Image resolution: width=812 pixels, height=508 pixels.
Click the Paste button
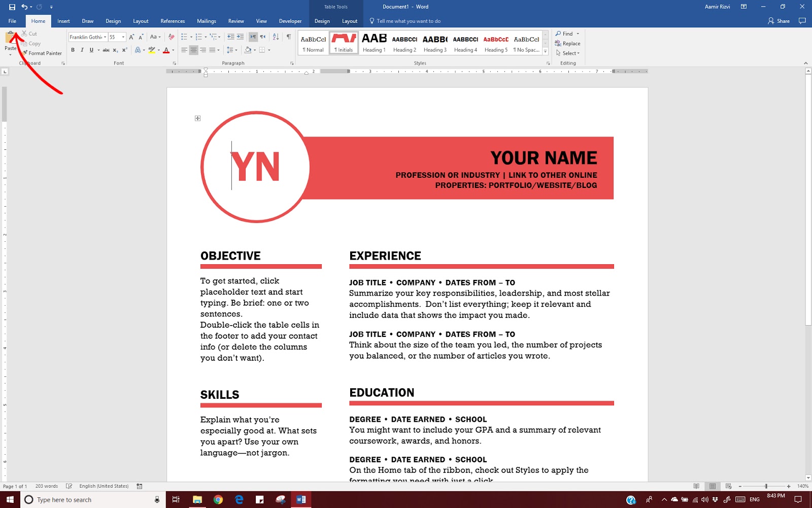[x=11, y=43]
